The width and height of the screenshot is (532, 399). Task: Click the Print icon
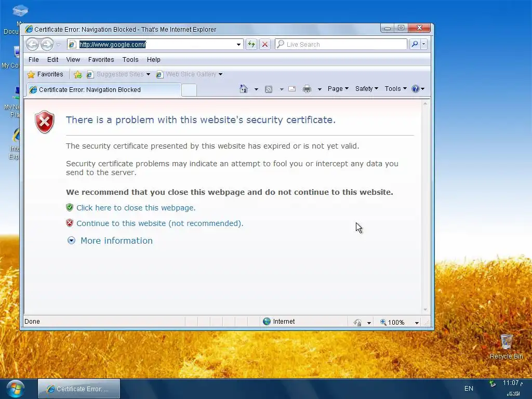coord(307,89)
